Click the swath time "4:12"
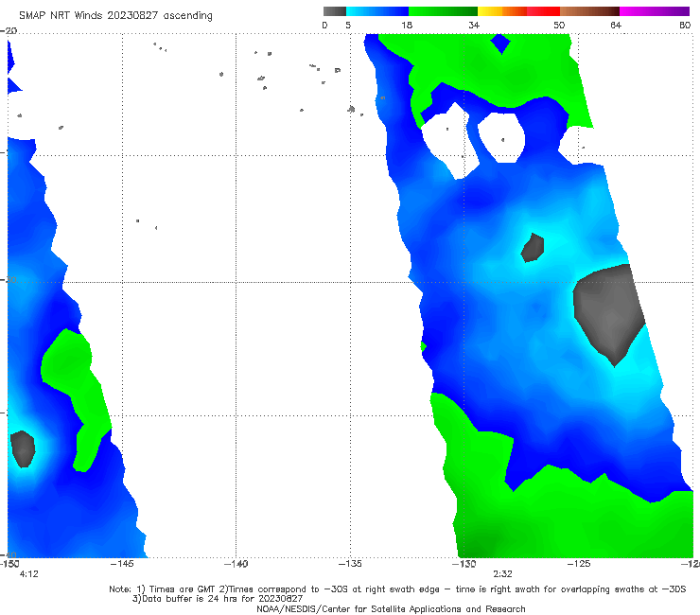 (29, 574)
